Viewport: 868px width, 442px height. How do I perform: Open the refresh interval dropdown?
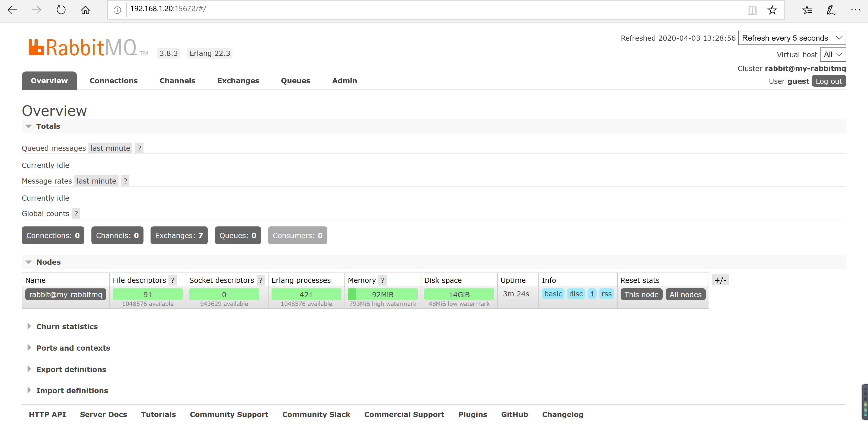pyautogui.click(x=792, y=38)
